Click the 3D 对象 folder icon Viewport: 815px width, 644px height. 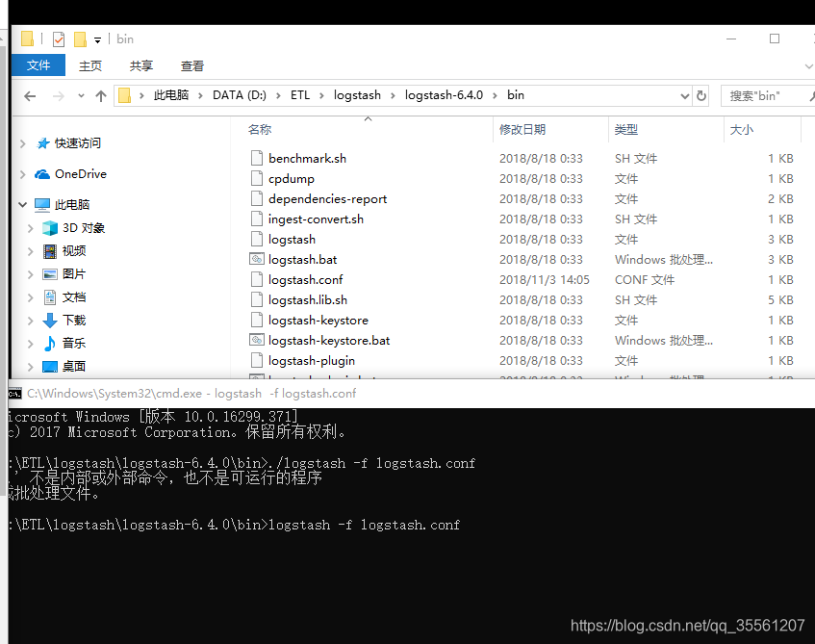tap(50, 228)
